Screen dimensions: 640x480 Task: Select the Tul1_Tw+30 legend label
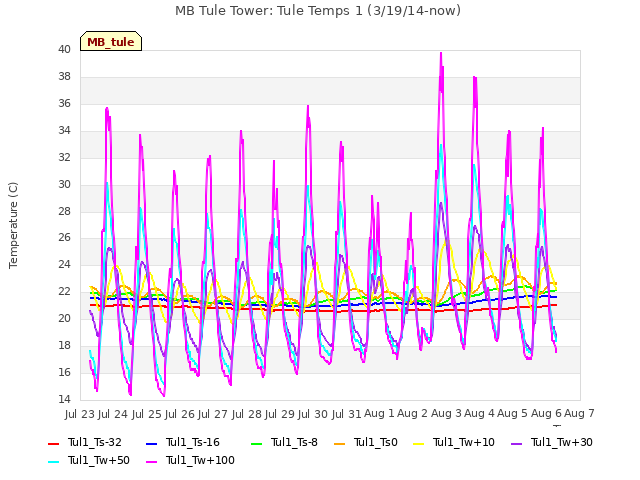click(x=562, y=442)
